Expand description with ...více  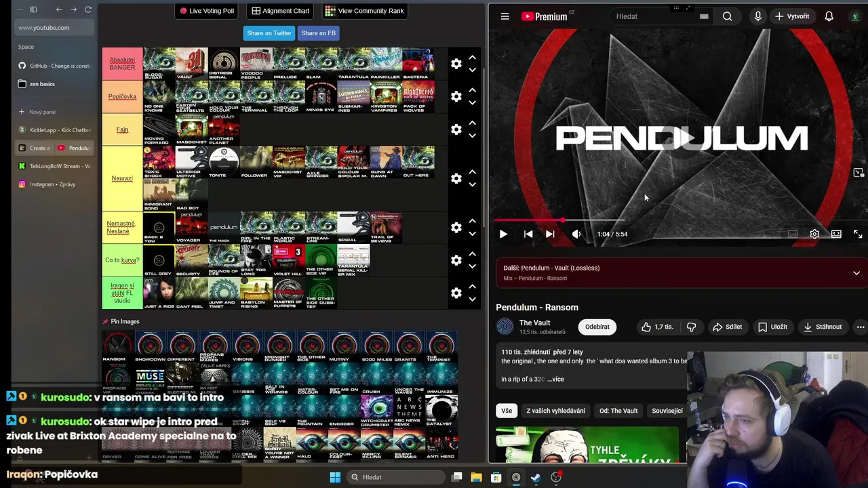555,379
